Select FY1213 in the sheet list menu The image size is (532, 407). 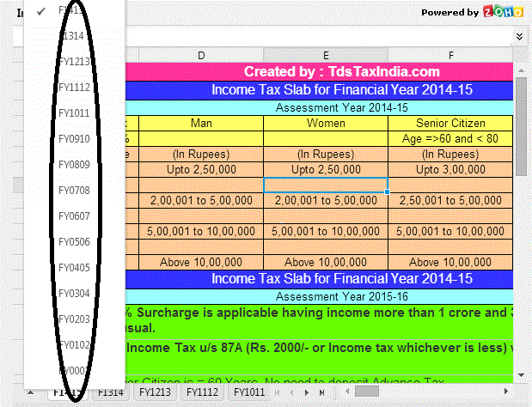pos(74,62)
